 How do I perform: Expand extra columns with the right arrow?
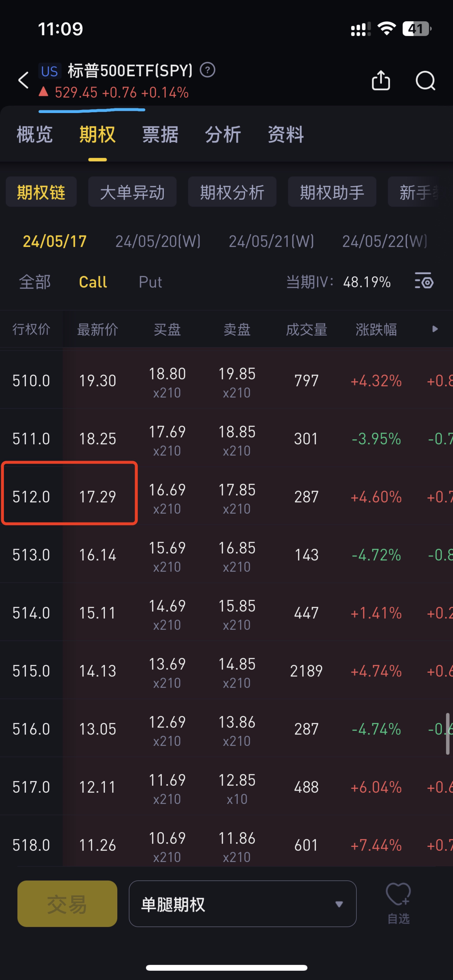coord(435,329)
